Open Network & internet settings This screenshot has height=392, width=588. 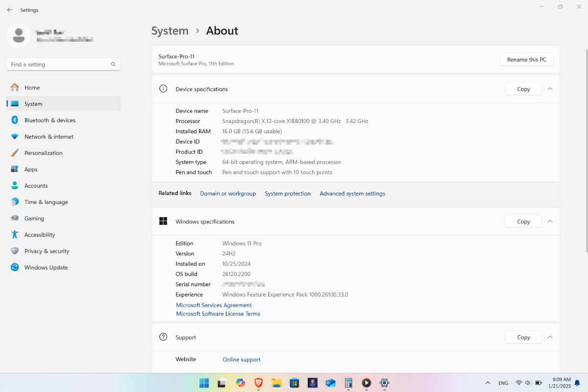[49, 137]
